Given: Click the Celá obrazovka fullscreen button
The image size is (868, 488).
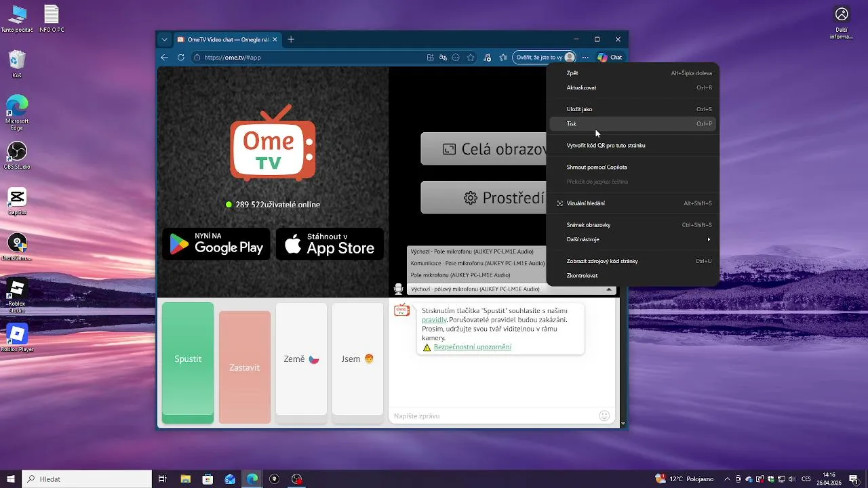Looking at the screenshot, I should tap(484, 149).
